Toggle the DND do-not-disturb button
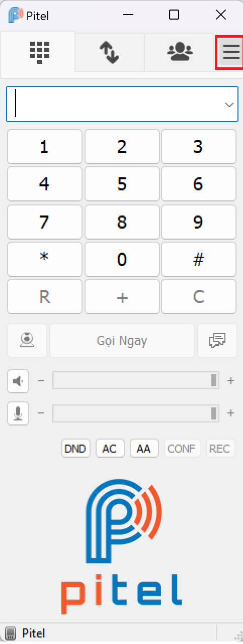The image size is (243, 644). (x=76, y=448)
